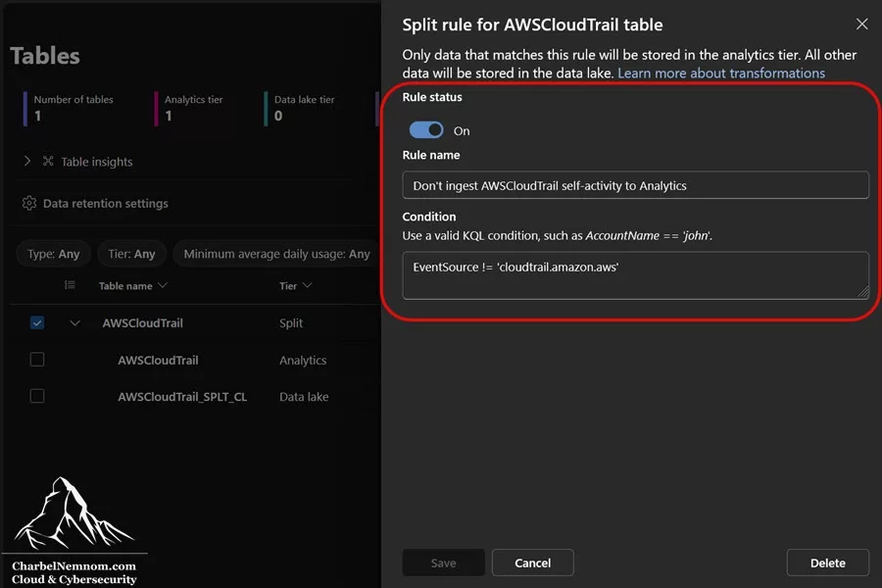
Task: Delete the split rule
Action: pos(827,563)
